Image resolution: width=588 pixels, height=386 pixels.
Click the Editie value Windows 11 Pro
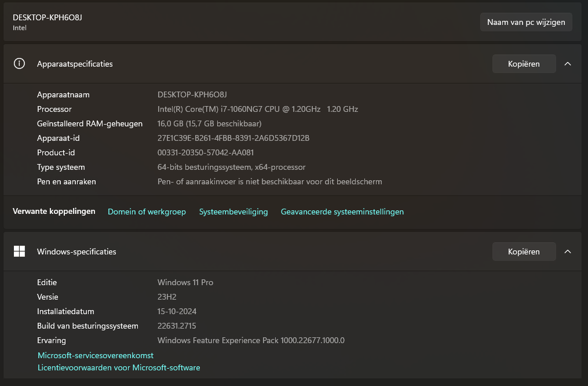pos(185,282)
